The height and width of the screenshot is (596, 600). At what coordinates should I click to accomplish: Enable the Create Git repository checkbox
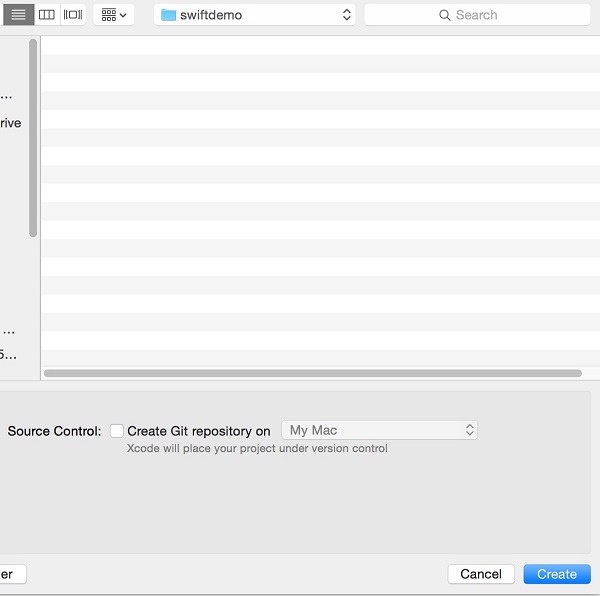point(117,431)
